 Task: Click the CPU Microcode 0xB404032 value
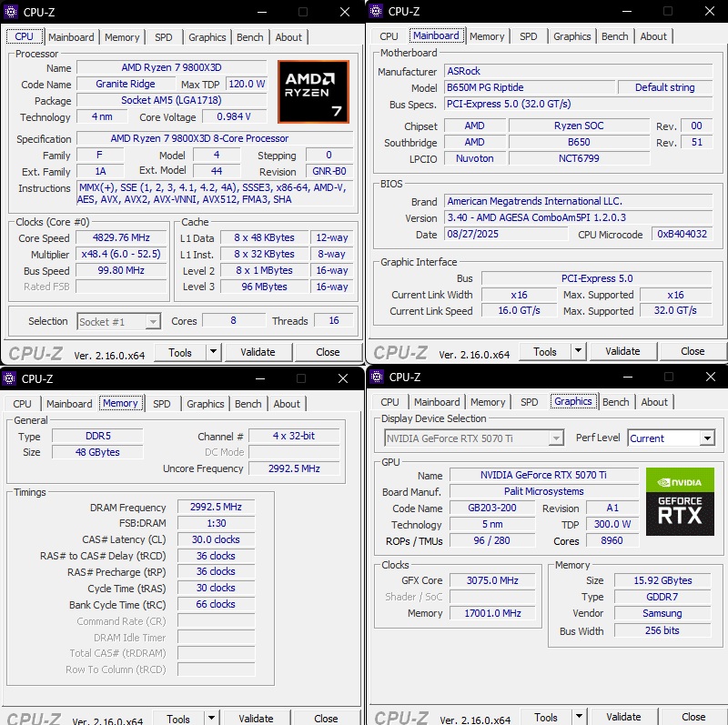[682, 234]
